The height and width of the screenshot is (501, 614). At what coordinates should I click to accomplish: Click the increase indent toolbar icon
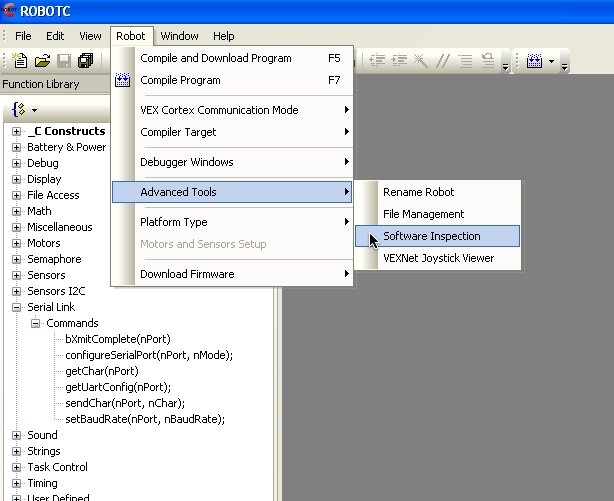pyautogui.click(x=399, y=61)
